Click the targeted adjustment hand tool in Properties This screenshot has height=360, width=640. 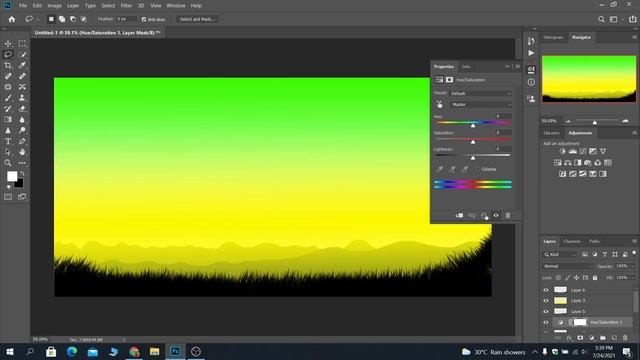click(440, 105)
